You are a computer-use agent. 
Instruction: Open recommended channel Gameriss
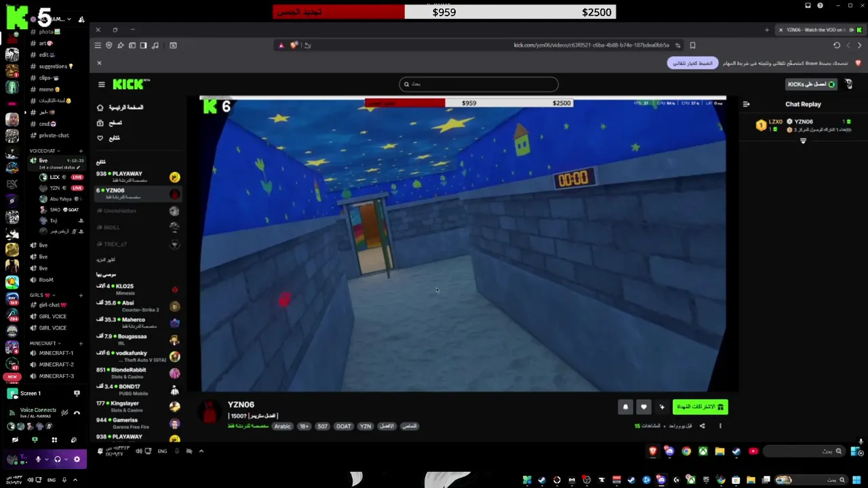pyautogui.click(x=138, y=423)
